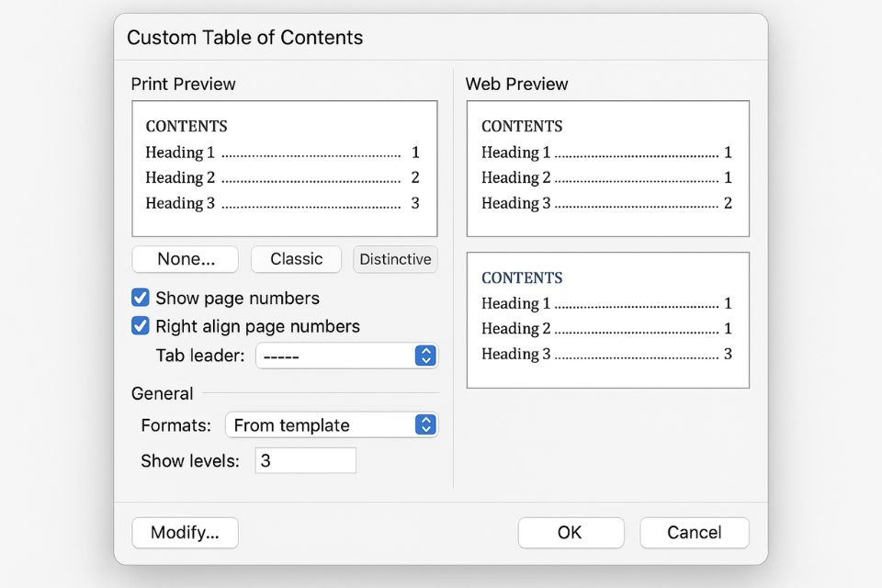Click the lower blue CONTENTS preview box
Viewport: 882px width, 588px height.
coord(607,320)
